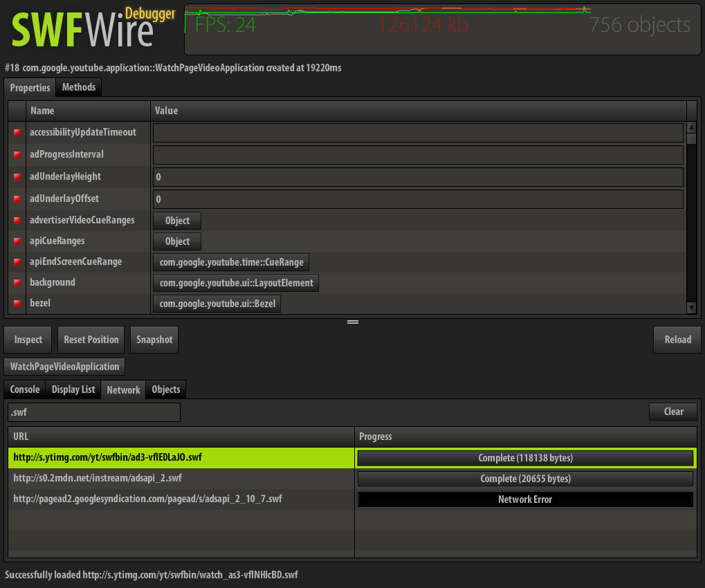Select adsapi_2.swf URL row
The height and width of the screenshot is (588, 705).
pyautogui.click(x=181, y=478)
